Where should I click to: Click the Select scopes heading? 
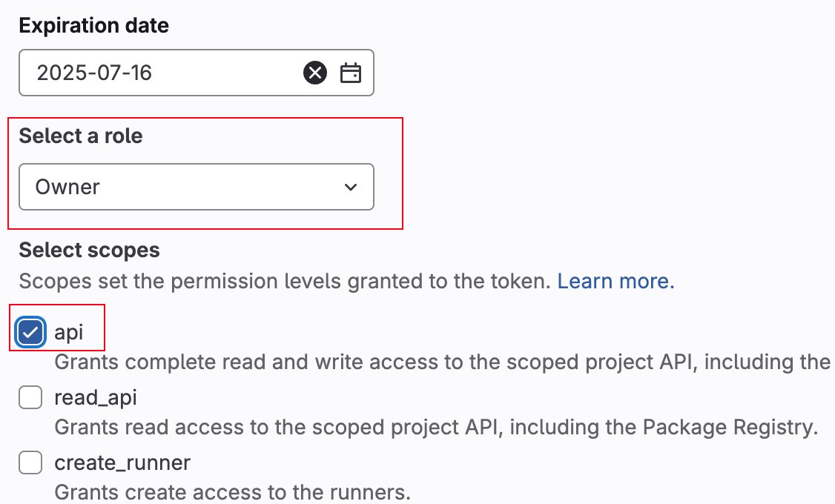point(90,250)
